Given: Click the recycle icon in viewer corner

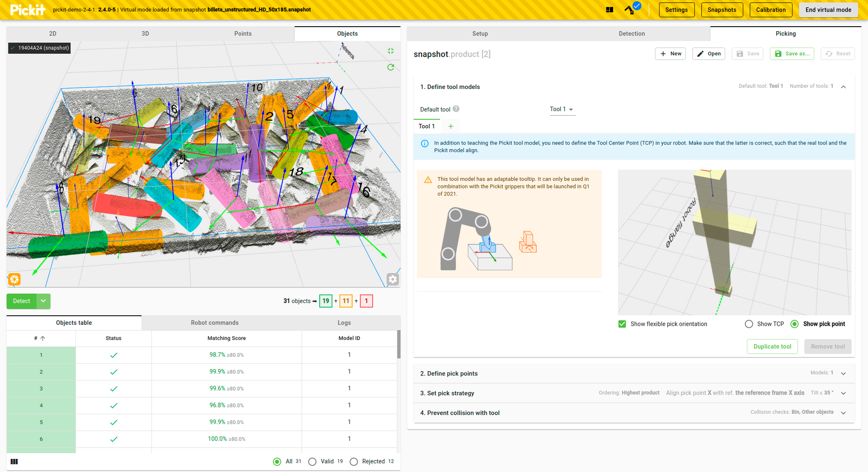Looking at the screenshot, I should click(14, 279).
